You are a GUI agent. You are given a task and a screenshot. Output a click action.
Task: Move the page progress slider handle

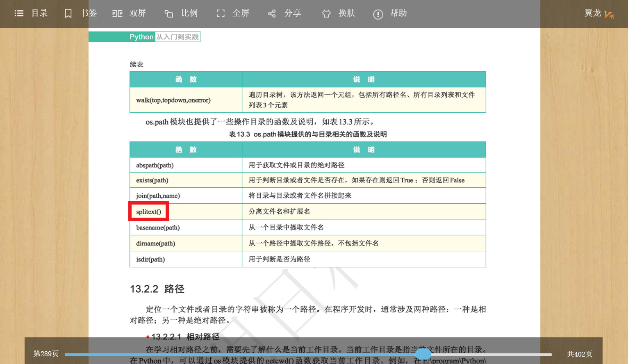[x=423, y=354]
